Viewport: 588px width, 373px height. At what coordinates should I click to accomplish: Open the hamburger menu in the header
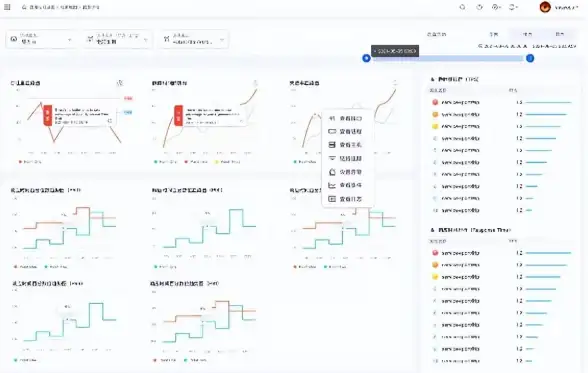(x=7, y=7)
